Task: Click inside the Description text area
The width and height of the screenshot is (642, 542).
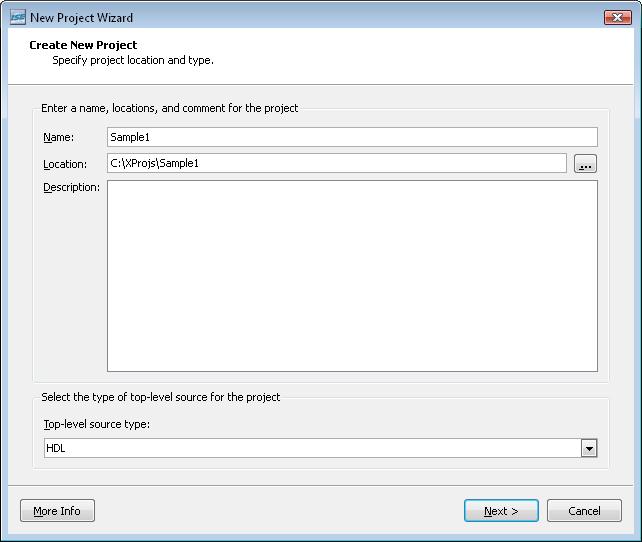Action: (x=351, y=275)
